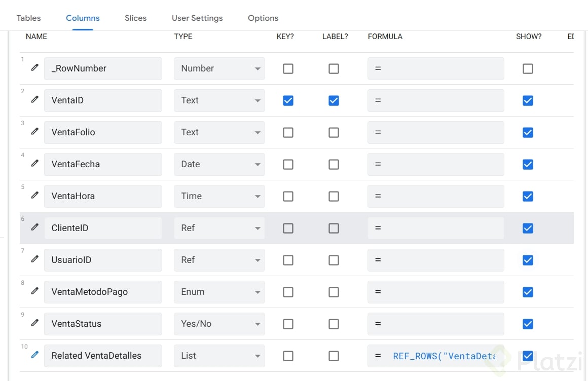Check the SHOW checkbox for _RowNumber
The image size is (588, 381).
point(528,68)
